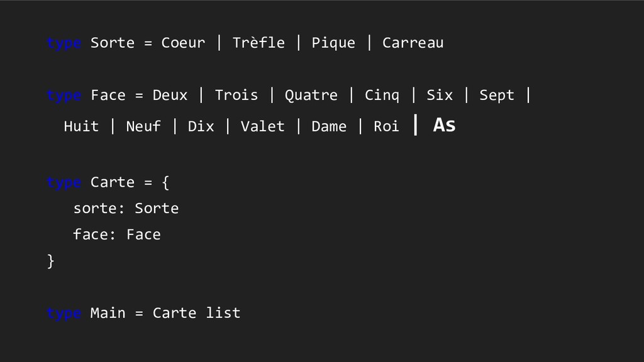Click the Deux face value

[x=170, y=96]
